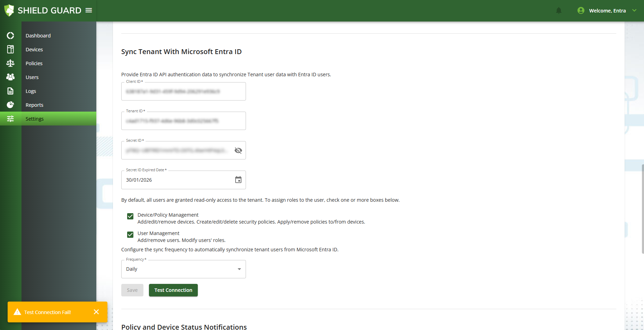
Task: Select Settings in the sidebar menu
Action: pyautogui.click(x=35, y=119)
